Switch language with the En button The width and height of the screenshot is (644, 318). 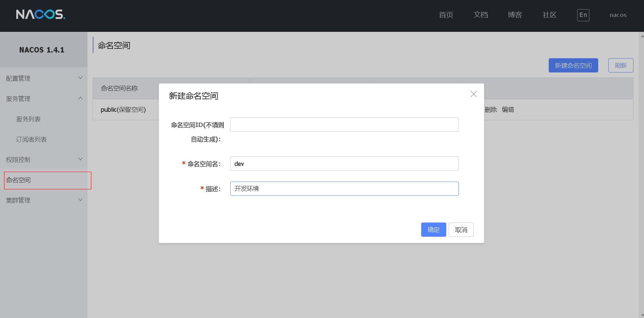583,15
